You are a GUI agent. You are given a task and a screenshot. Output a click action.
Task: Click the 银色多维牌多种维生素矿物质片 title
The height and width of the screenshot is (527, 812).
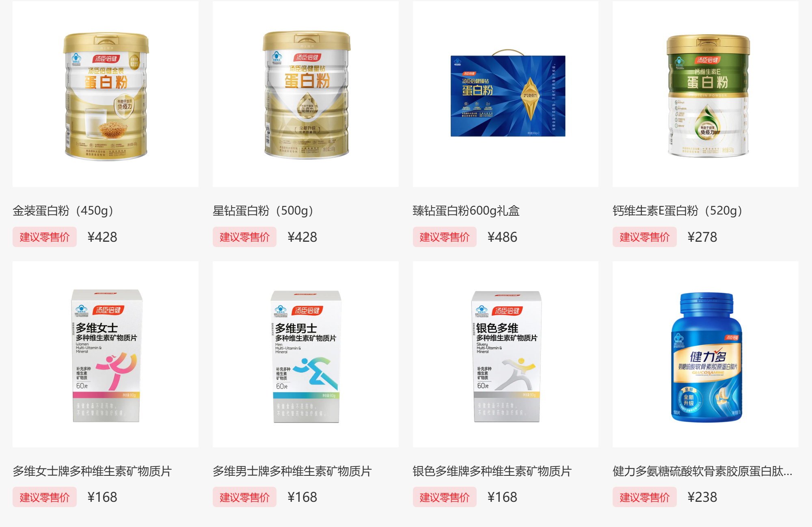pyautogui.click(x=492, y=471)
